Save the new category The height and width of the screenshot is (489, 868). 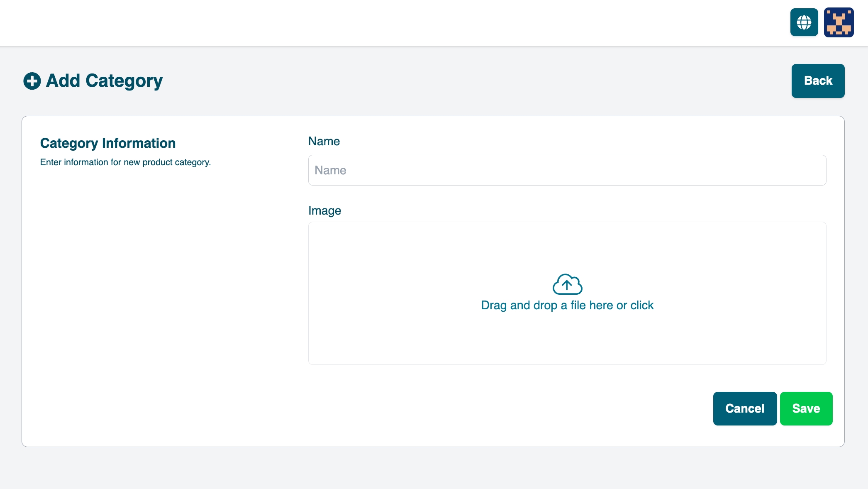pyautogui.click(x=806, y=408)
